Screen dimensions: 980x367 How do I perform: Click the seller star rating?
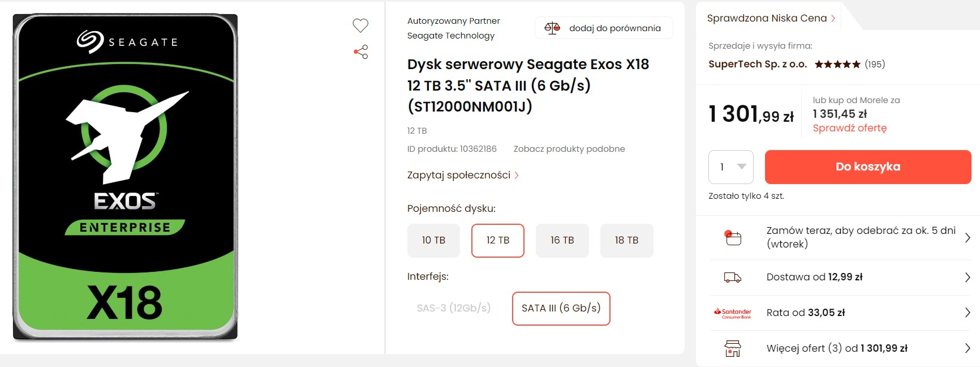click(837, 65)
